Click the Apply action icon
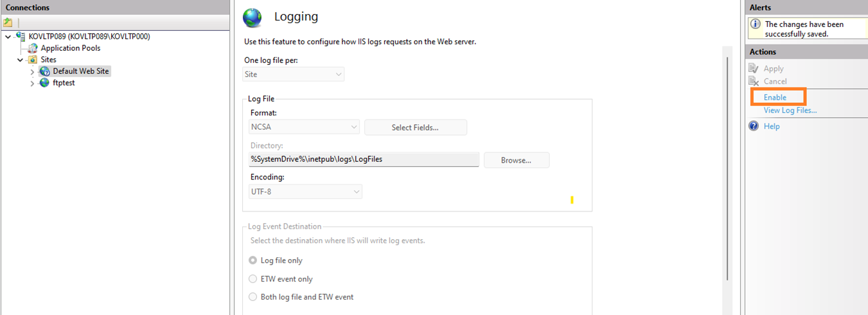 [754, 68]
